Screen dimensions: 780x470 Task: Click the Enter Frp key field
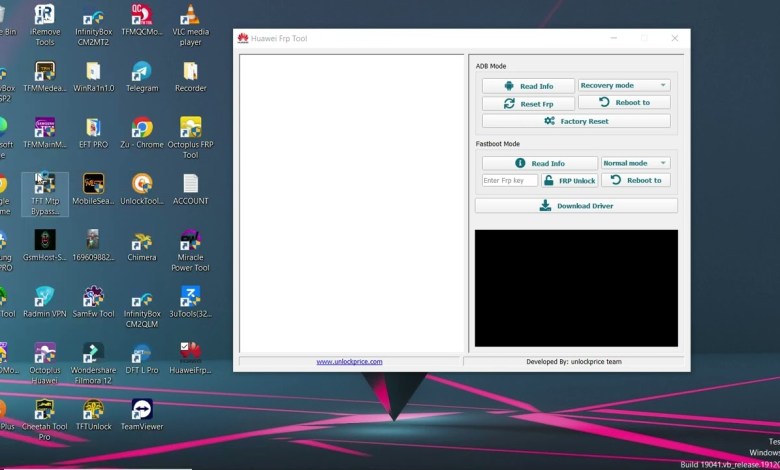[510, 181]
